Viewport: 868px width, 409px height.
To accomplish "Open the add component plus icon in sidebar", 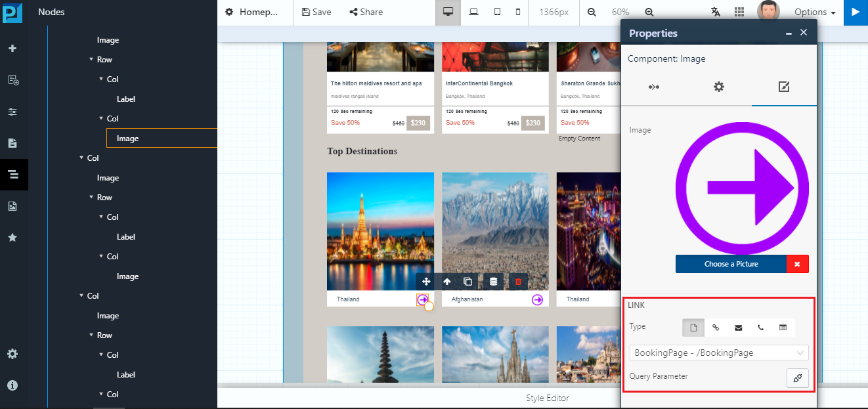I will click(12, 49).
